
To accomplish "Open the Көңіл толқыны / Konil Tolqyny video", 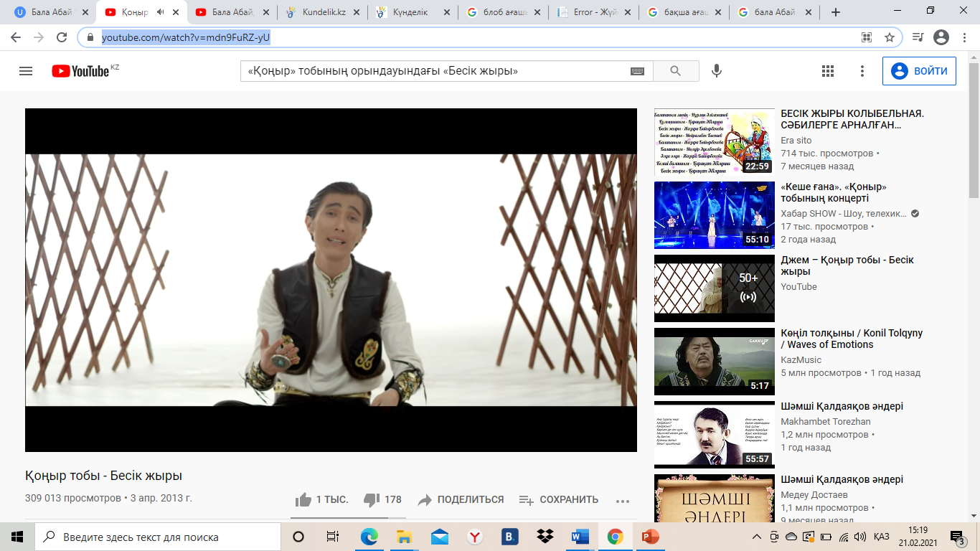I will tap(852, 339).
